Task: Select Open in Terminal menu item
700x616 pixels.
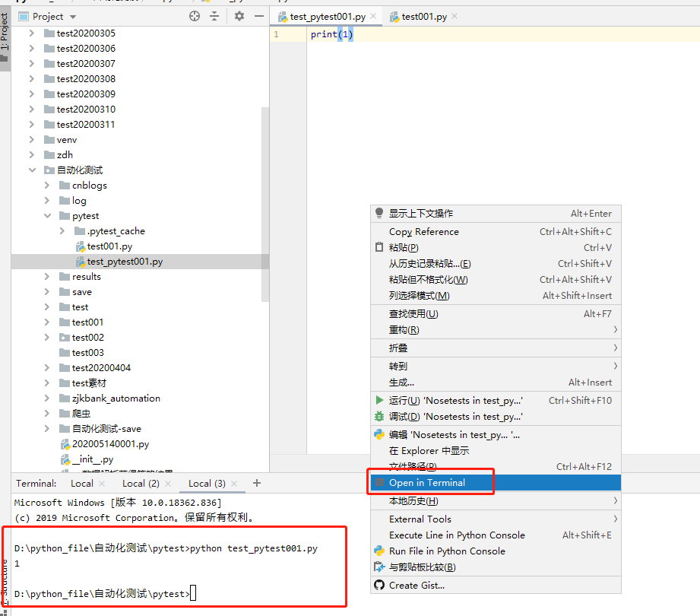Action: point(426,482)
